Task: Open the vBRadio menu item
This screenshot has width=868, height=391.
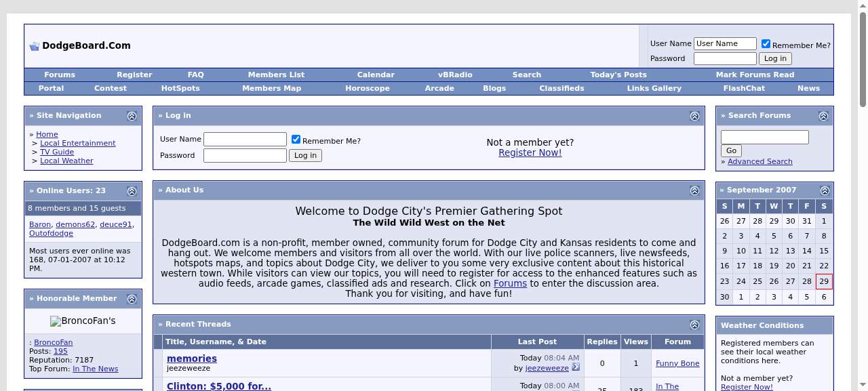Action: [455, 75]
